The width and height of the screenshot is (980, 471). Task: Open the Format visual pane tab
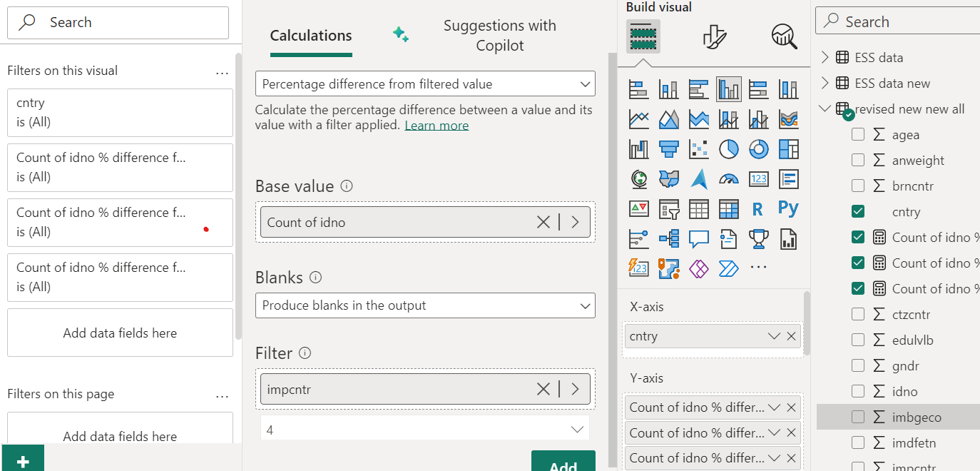(714, 36)
